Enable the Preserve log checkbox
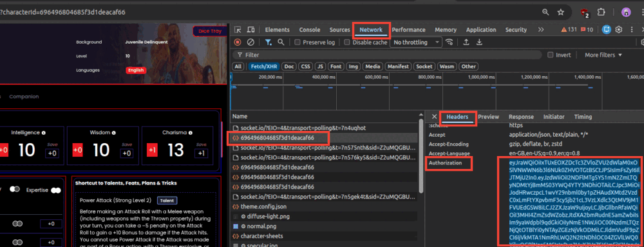This screenshot has width=644, height=247. [298, 43]
